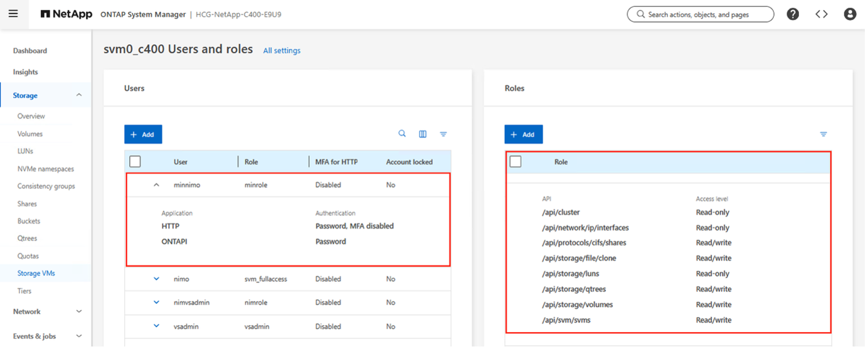
Task: Open Storage VMs in the sidebar
Action: point(36,273)
